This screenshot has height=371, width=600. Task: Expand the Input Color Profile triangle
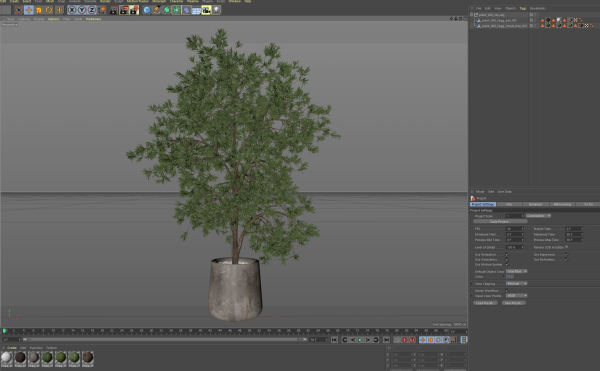point(472,296)
